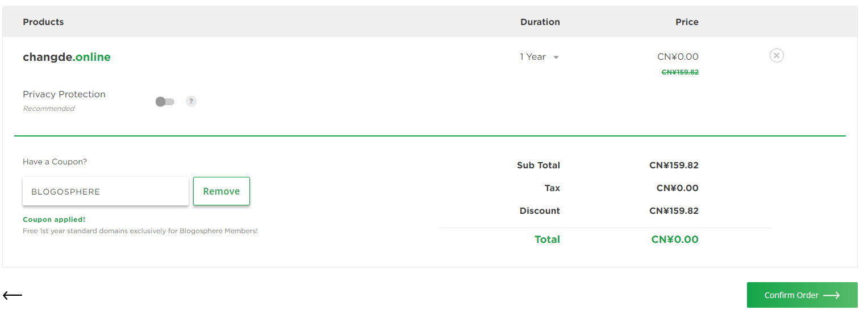868x310 pixels.
Task: Click the Have a Coupon? label
Action: [55, 162]
